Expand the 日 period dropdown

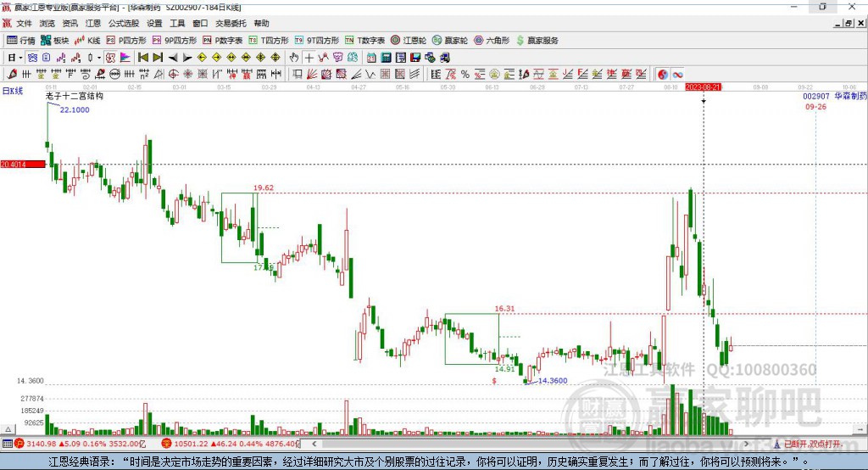click(20, 58)
